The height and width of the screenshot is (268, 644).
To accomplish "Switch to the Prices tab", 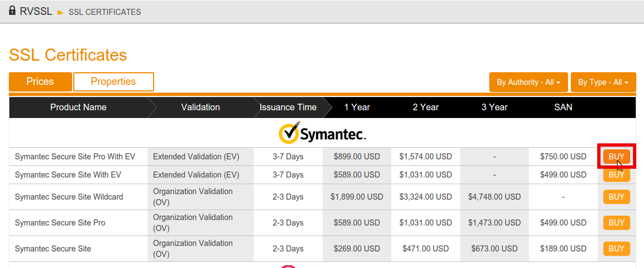I will tap(40, 82).
